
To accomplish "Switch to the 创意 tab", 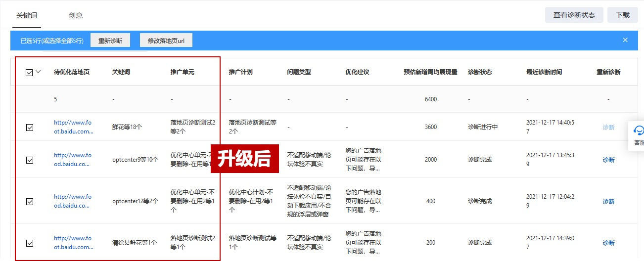I will click(76, 15).
